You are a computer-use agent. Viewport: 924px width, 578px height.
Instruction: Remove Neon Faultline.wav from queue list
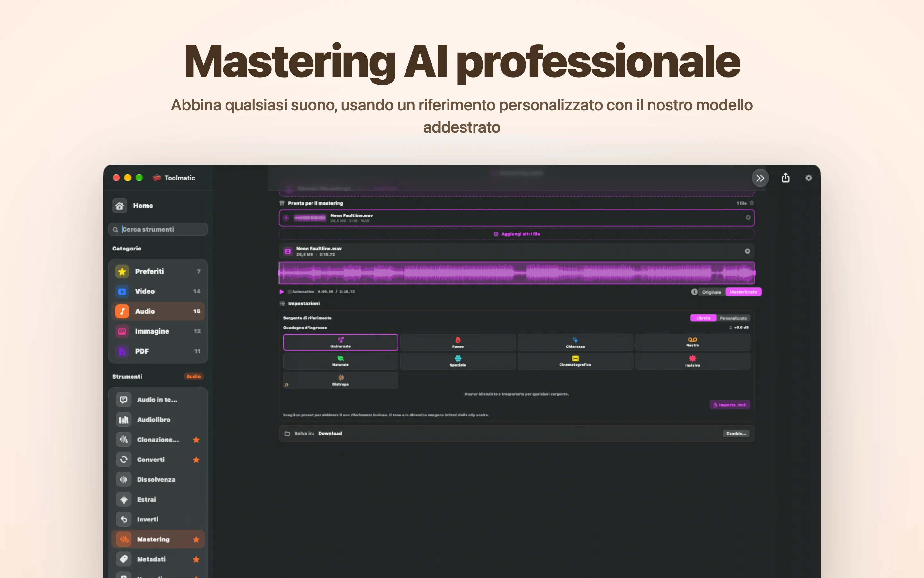click(x=748, y=217)
